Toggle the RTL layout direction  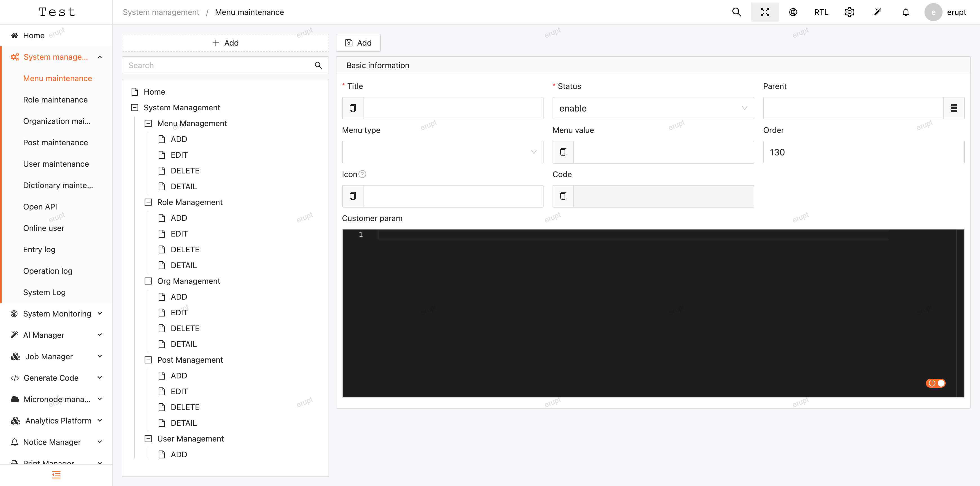821,12
